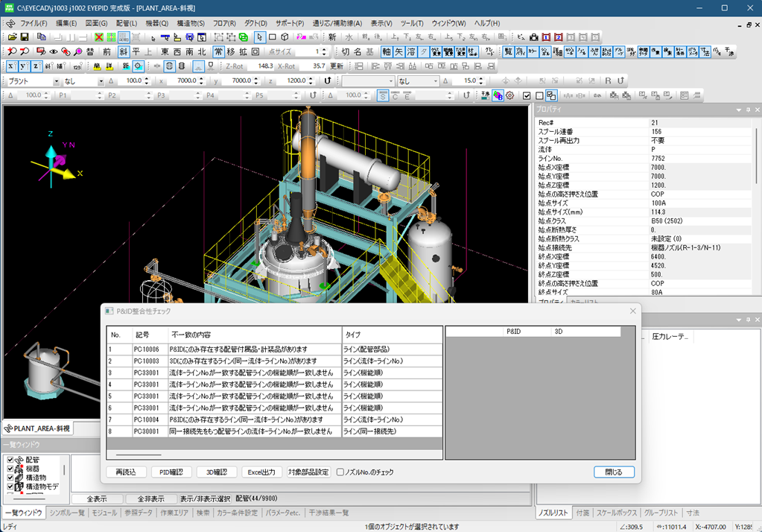Image resolution: width=762 pixels, height=532 pixels.
Task: Switch to the 干渉結果一覧 tab
Action: 329,513
